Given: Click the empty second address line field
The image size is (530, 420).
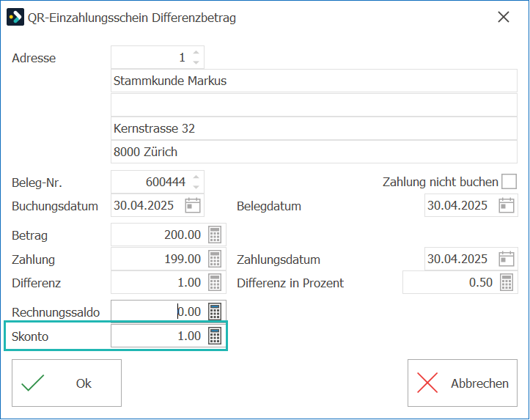Looking at the screenshot, I should [314, 105].
